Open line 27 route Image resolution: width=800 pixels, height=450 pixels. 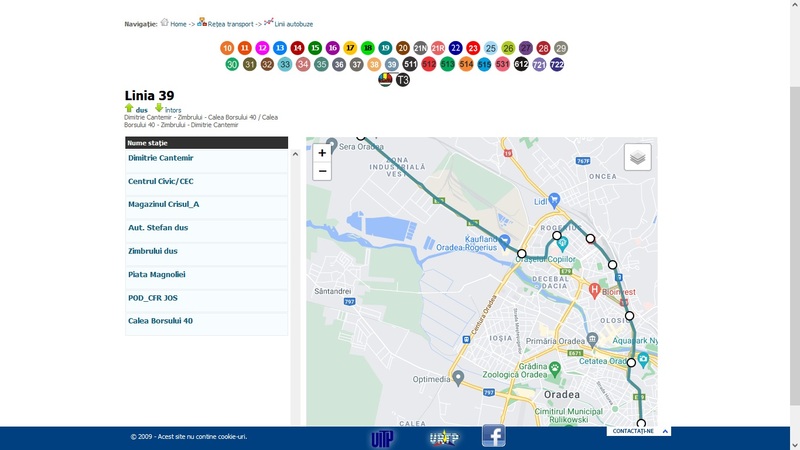pos(526,48)
